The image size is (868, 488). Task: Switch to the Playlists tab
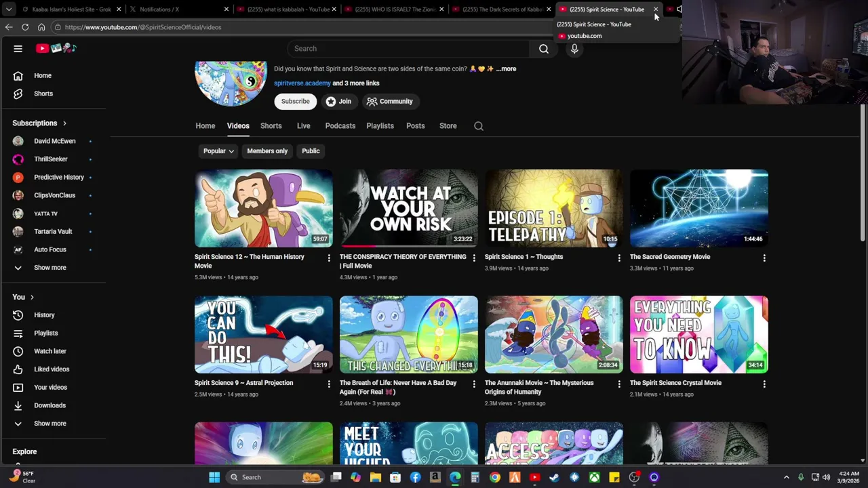click(380, 126)
